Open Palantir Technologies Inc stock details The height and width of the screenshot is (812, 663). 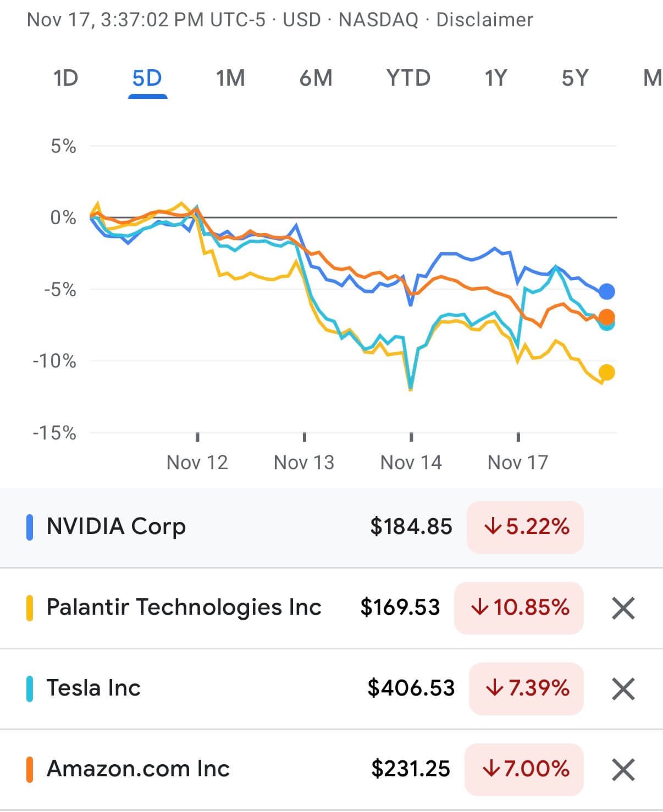[184, 607]
